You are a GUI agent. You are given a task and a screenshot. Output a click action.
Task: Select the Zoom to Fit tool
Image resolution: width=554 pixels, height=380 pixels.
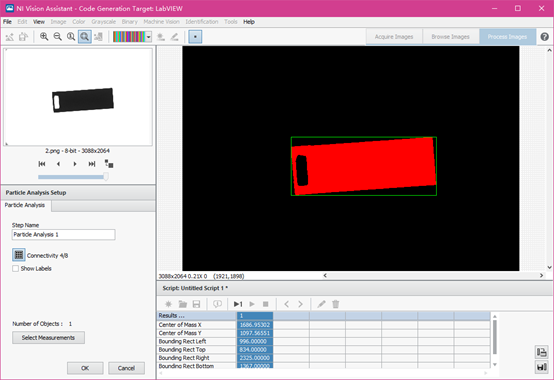click(x=84, y=36)
